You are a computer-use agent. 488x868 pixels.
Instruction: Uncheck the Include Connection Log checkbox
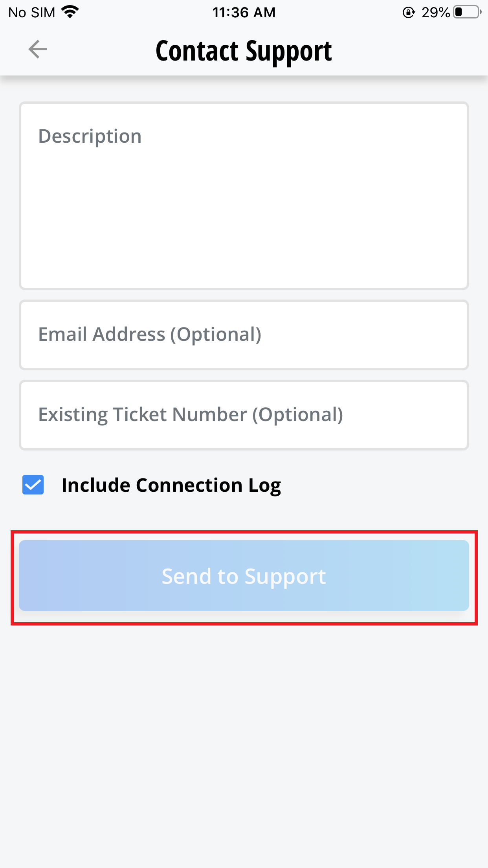pos(33,485)
